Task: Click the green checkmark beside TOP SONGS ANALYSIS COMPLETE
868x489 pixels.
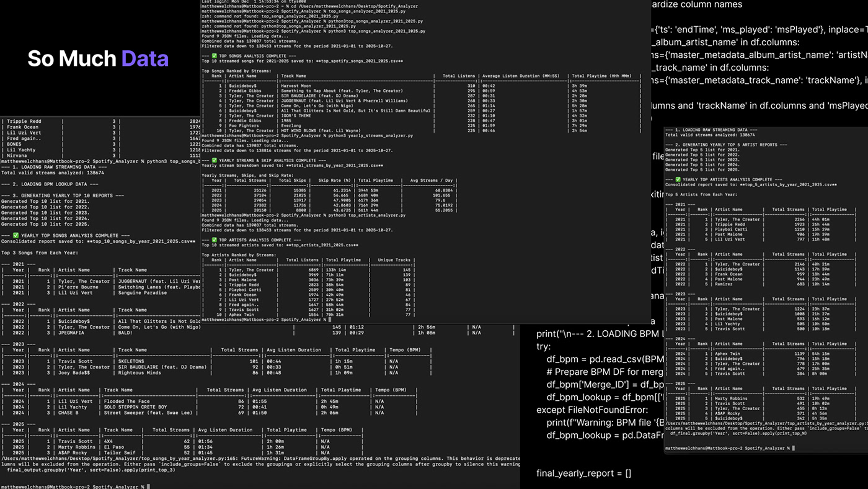Action: click(x=214, y=56)
